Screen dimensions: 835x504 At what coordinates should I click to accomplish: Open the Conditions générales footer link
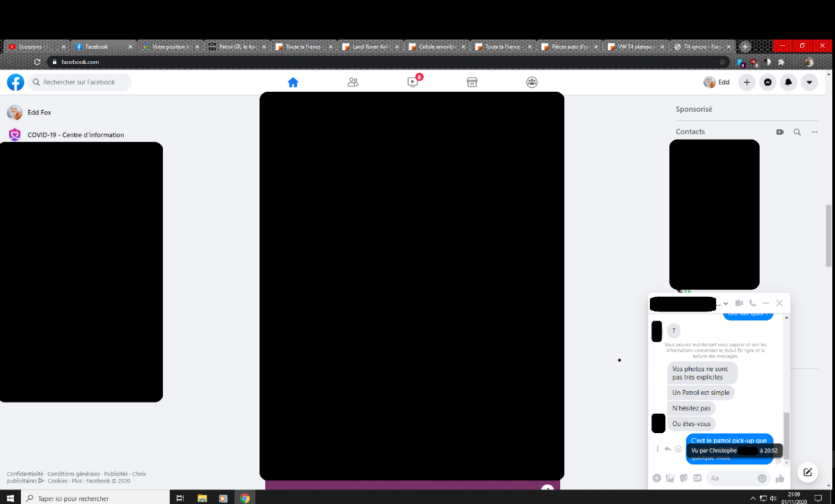pos(74,474)
